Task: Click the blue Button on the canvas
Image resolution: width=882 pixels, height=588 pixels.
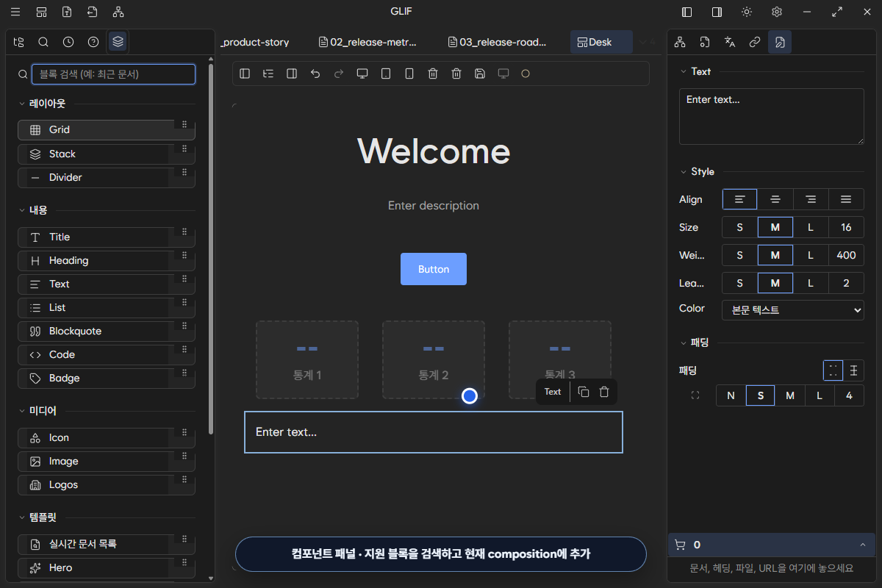Action: point(434,269)
